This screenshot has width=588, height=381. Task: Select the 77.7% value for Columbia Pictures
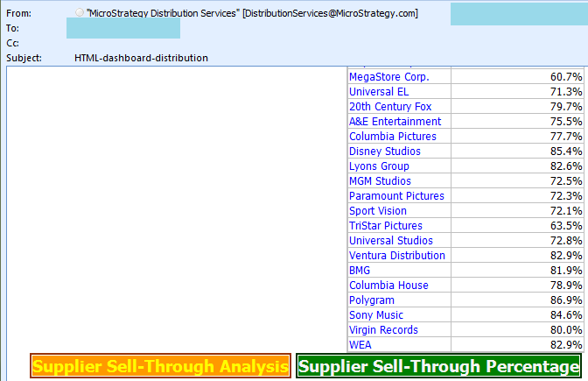pos(566,137)
